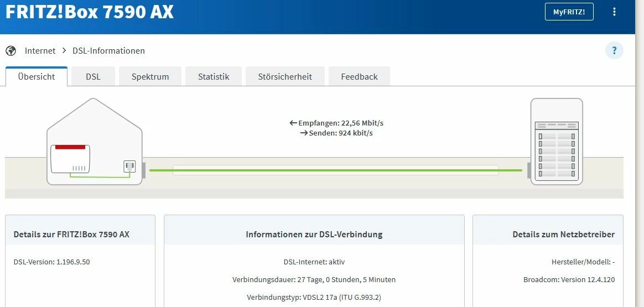644x307 pixels.
Task: Open the Statistik tab
Action: pos(214,77)
